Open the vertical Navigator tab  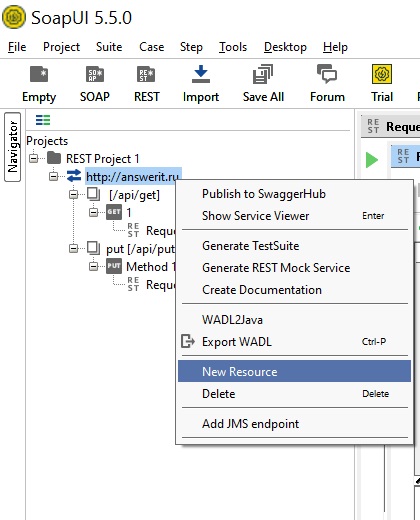point(12,147)
